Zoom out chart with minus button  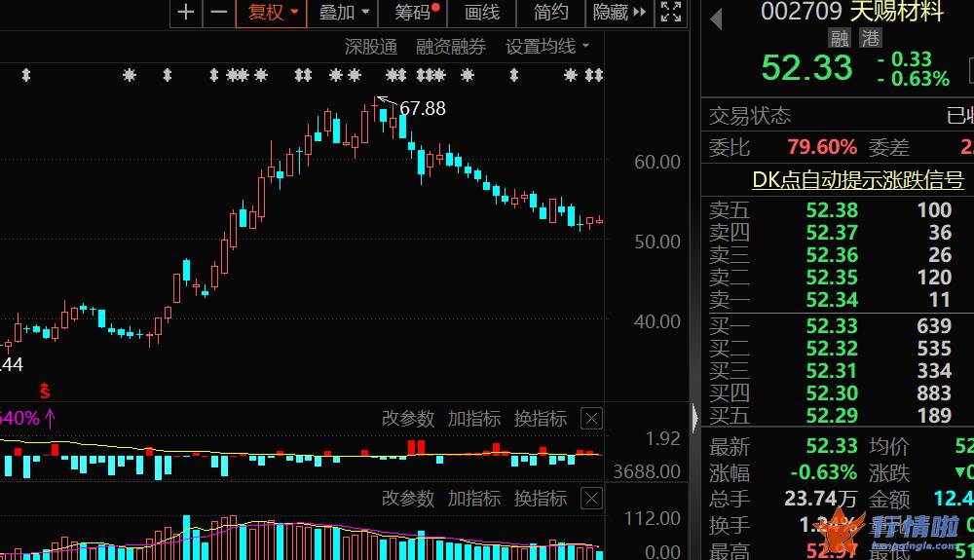(x=218, y=13)
